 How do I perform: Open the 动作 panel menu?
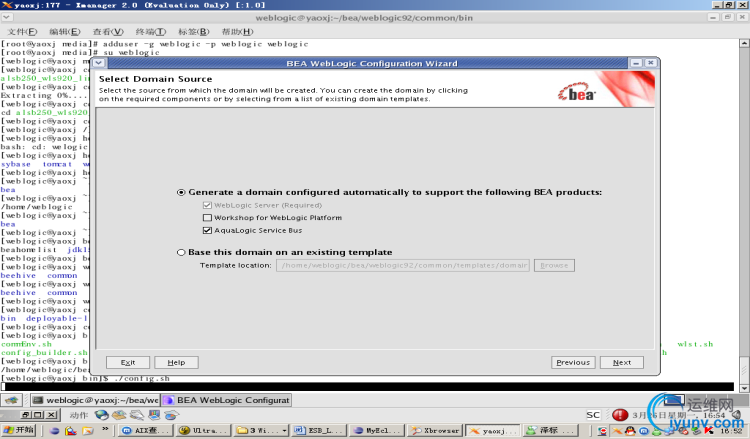tap(78, 415)
